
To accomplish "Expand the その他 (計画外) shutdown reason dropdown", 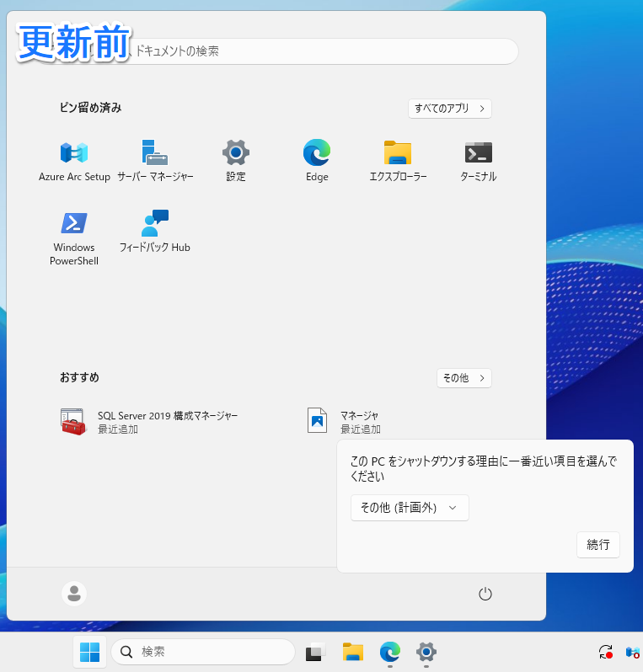I will (x=410, y=508).
